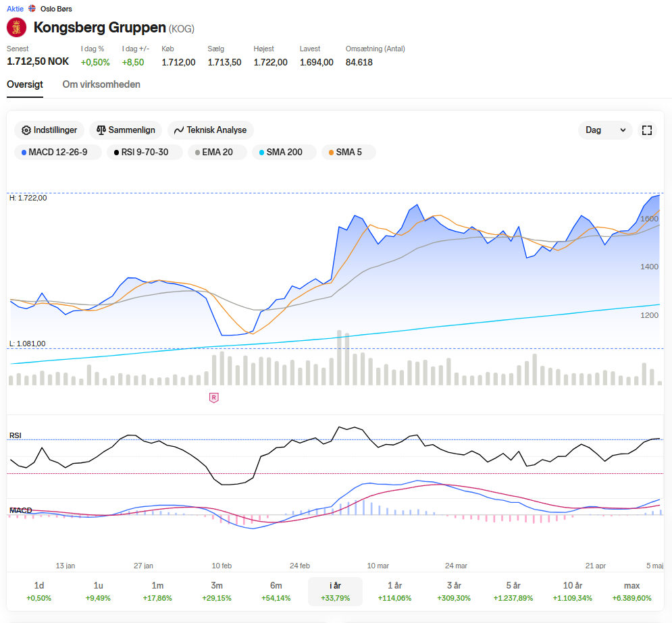Select the 1m time range
The height and width of the screenshot is (623, 672).
[157, 591]
